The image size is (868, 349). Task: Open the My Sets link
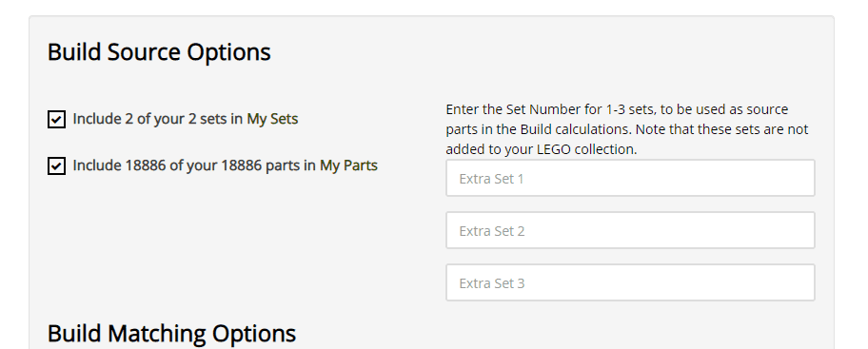tap(272, 119)
